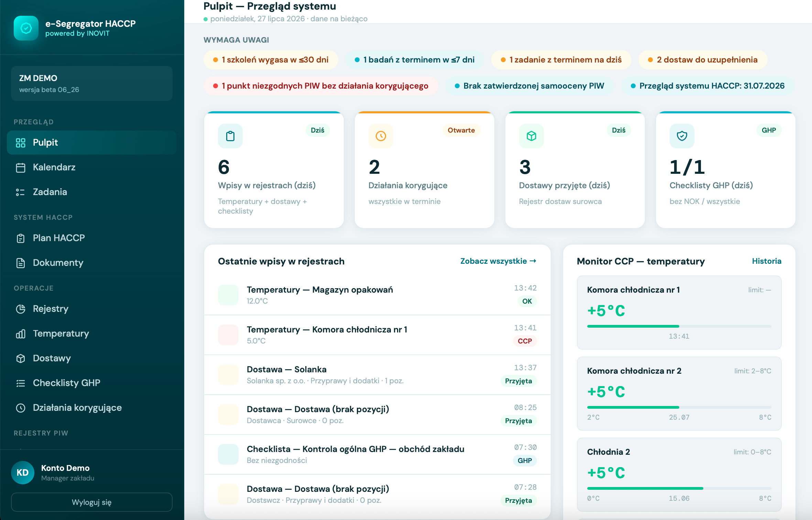Click the '2 dostaw do uzupełnienia' chip
Screen dimensions: 812x520
click(x=703, y=60)
